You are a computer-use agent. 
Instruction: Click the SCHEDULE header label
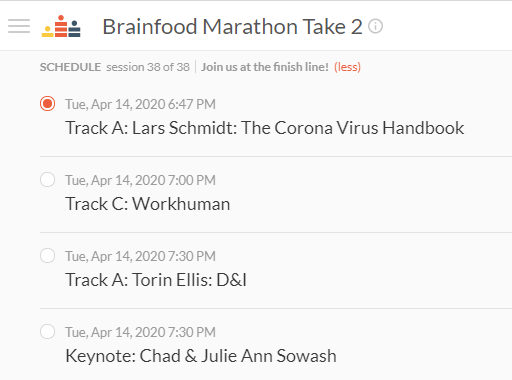pyautogui.click(x=70, y=67)
